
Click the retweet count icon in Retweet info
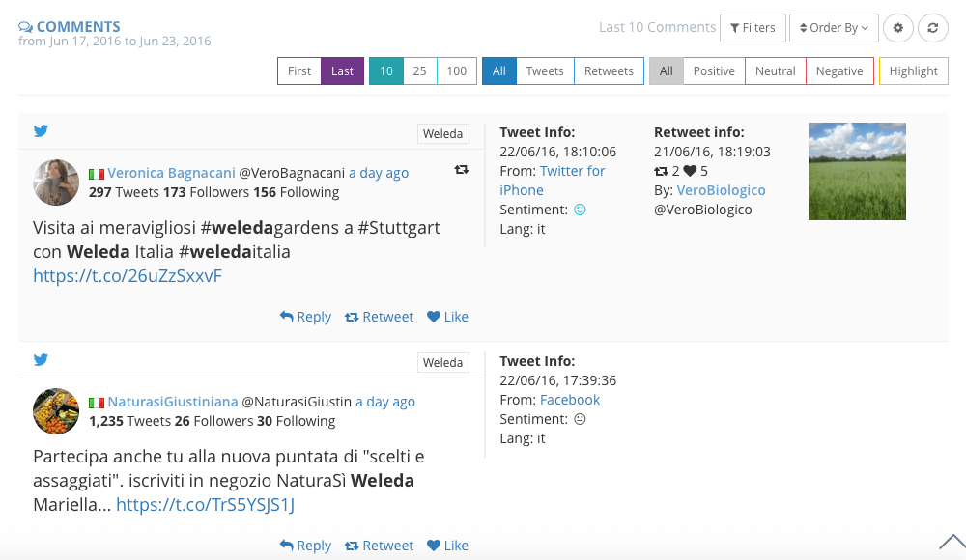tap(661, 171)
